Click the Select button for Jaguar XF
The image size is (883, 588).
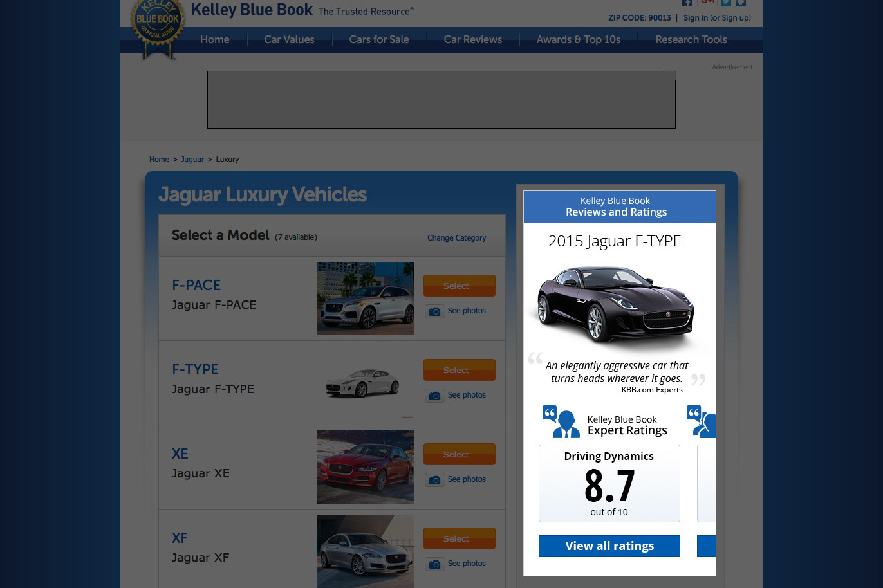coord(460,538)
